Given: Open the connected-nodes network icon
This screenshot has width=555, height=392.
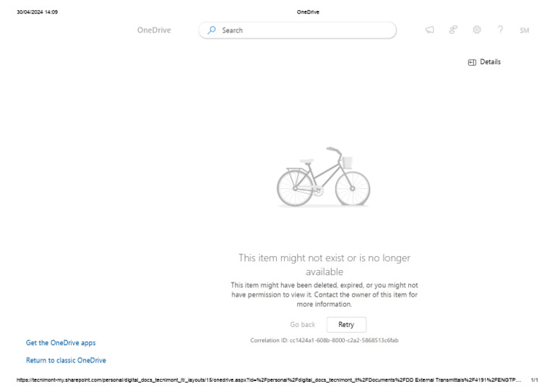Looking at the screenshot, I should [453, 30].
